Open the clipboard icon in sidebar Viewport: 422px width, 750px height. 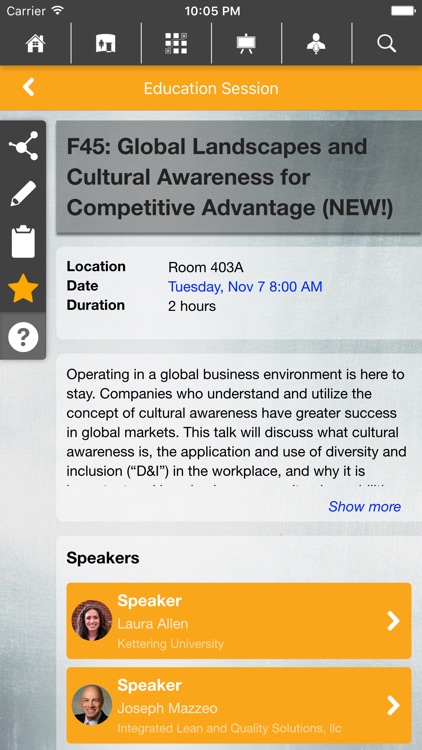click(x=23, y=242)
